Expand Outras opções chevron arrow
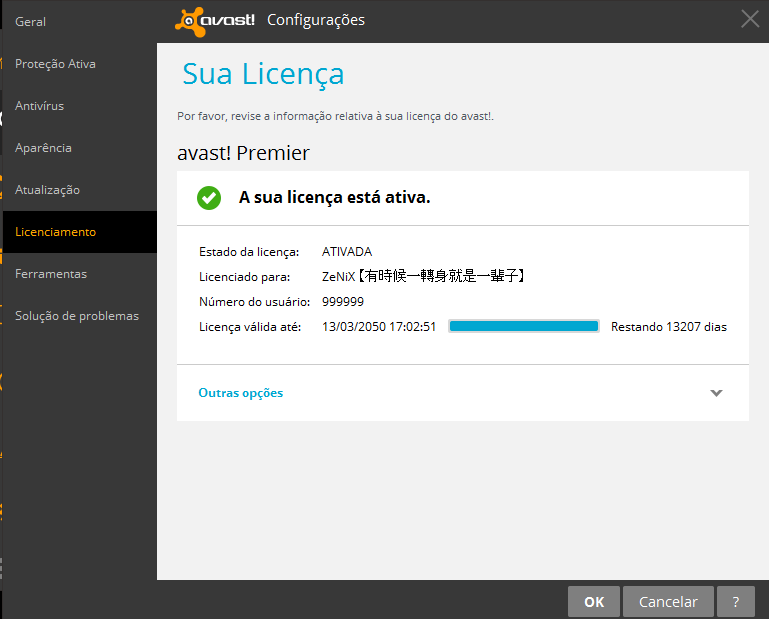The height and width of the screenshot is (619, 769). point(717,393)
